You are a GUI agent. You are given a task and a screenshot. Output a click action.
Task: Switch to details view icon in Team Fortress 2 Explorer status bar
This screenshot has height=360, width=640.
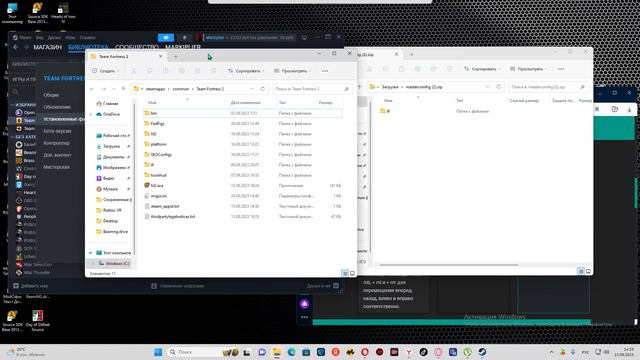[x=345, y=273]
